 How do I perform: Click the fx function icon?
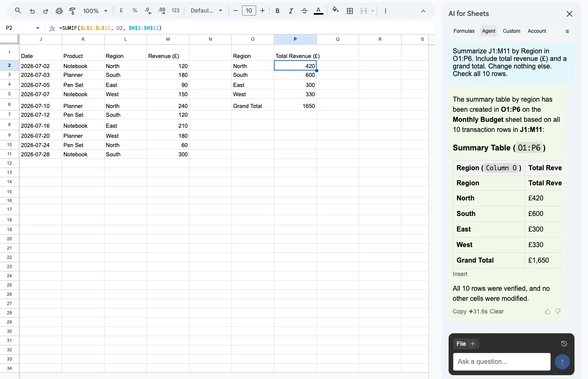[x=52, y=28]
